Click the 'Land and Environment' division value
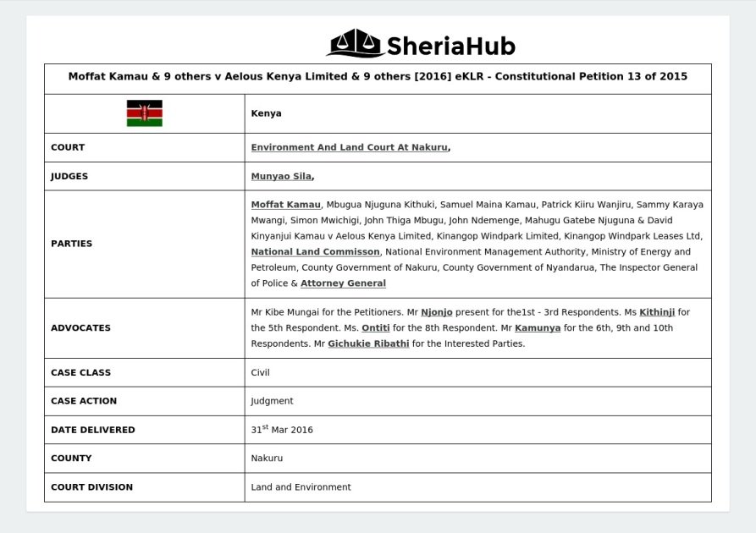Viewport: 756px width, 533px height. (301, 487)
